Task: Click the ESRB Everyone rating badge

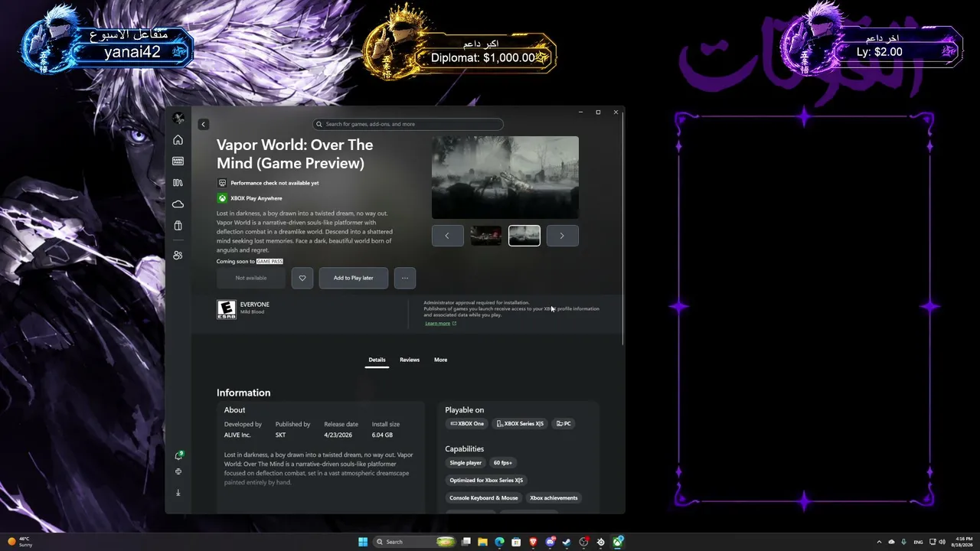Action: 227,309
